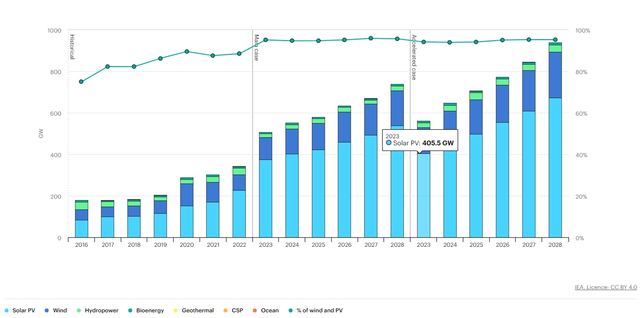Click the 2028 accelerated case line marker

pos(555,40)
